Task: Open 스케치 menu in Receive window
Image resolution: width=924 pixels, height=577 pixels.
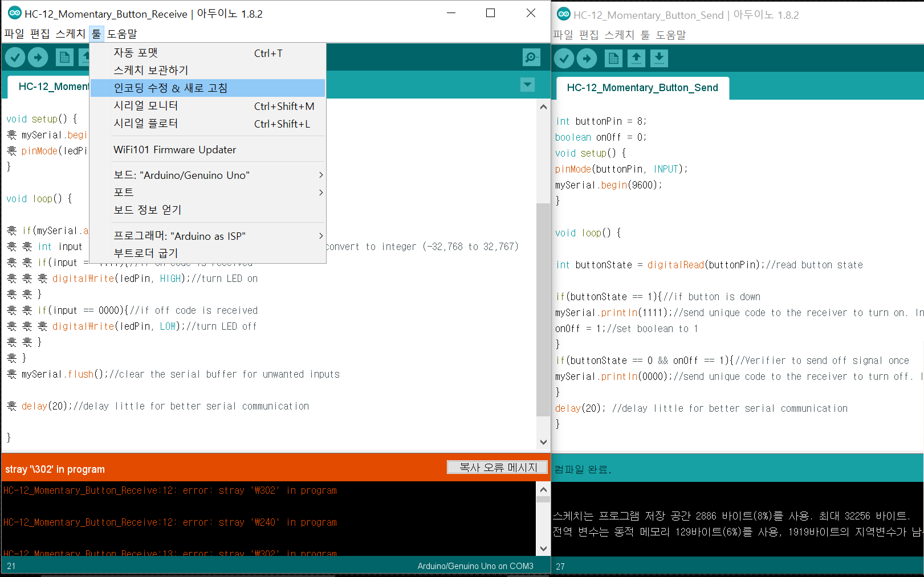Action: (x=70, y=34)
